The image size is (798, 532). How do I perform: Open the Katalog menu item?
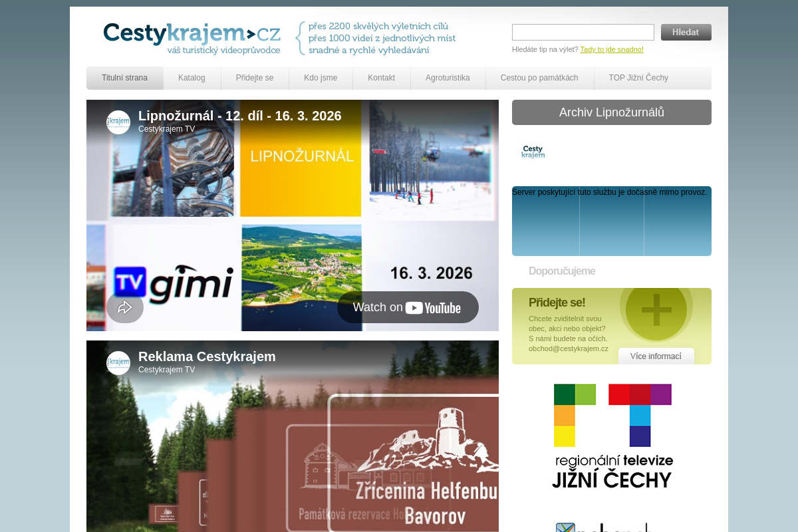pos(192,78)
